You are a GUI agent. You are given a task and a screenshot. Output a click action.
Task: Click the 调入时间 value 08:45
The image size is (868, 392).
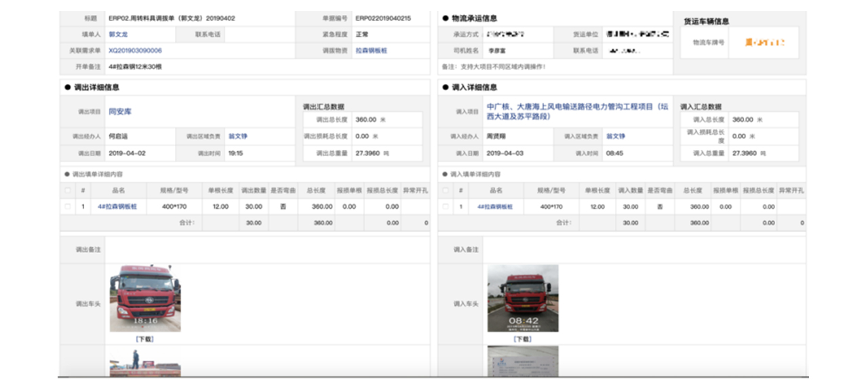pos(614,153)
